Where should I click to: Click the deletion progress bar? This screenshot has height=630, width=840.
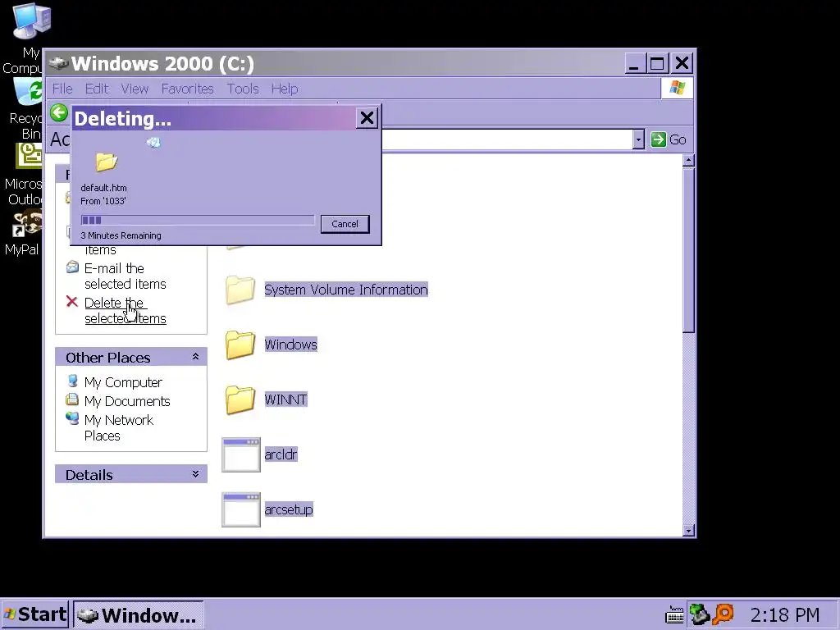(x=197, y=220)
